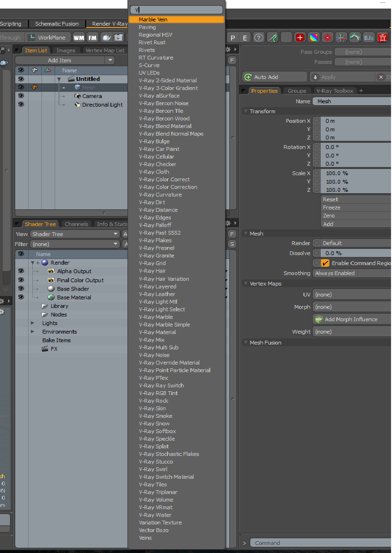This screenshot has width=392, height=553.
Task: Click the E toolbar button
Action: pyautogui.click(x=245, y=38)
